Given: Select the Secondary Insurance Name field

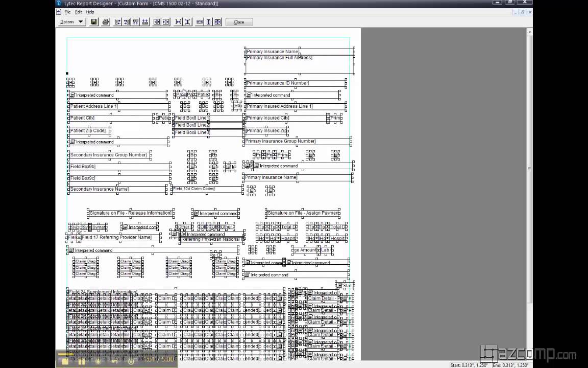Looking at the screenshot, I should coord(118,189).
